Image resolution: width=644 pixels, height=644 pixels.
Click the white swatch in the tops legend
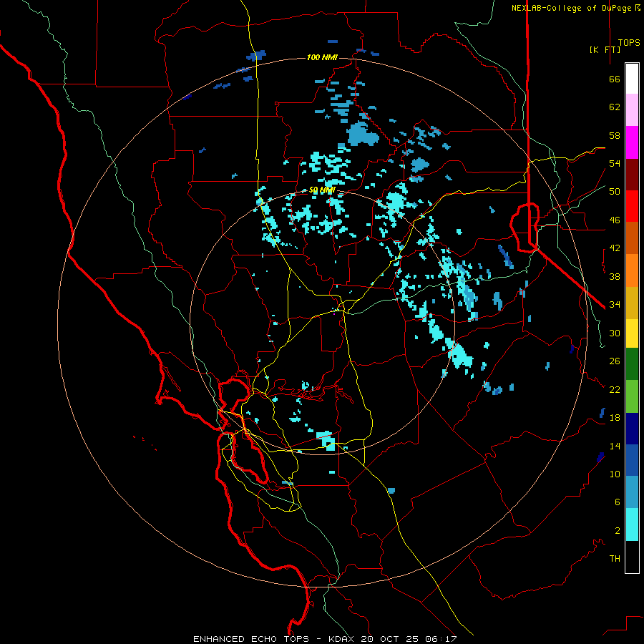click(632, 79)
